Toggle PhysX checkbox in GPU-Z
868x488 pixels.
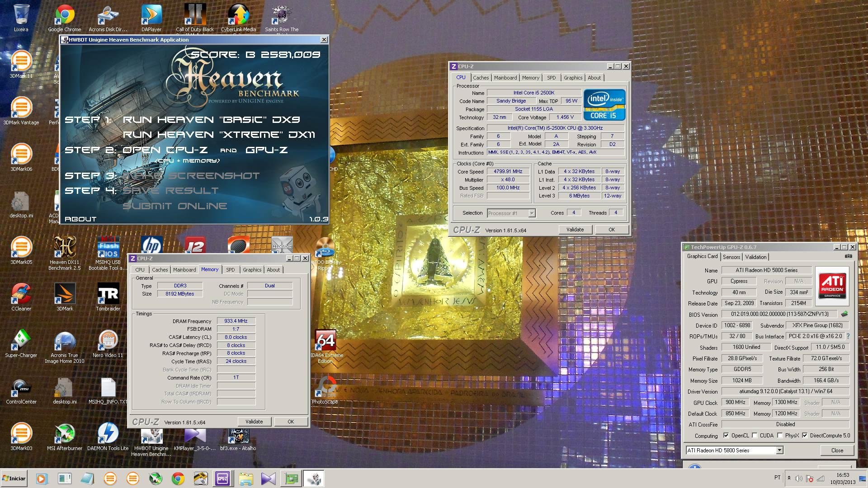coord(780,436)
